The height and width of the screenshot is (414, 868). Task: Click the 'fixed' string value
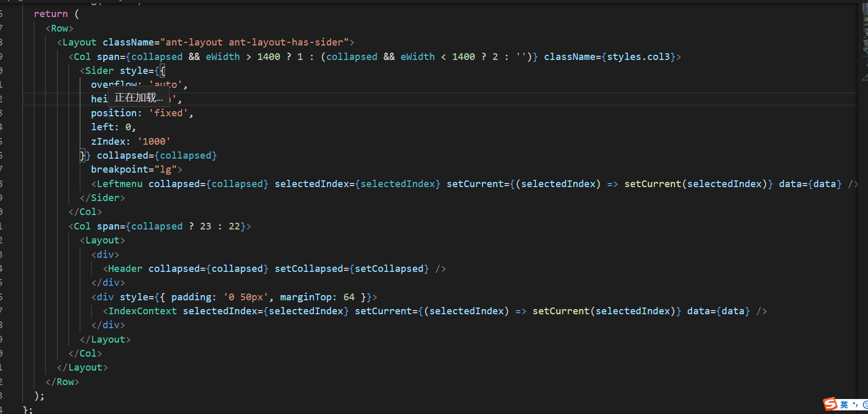click(x=168, y=113)
